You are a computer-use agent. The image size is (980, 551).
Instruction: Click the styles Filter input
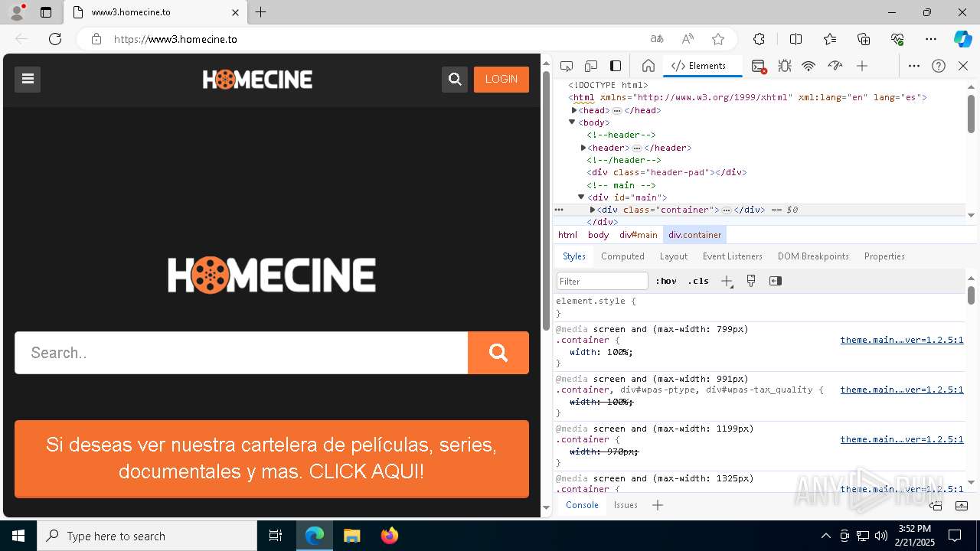tap(603, 281)
